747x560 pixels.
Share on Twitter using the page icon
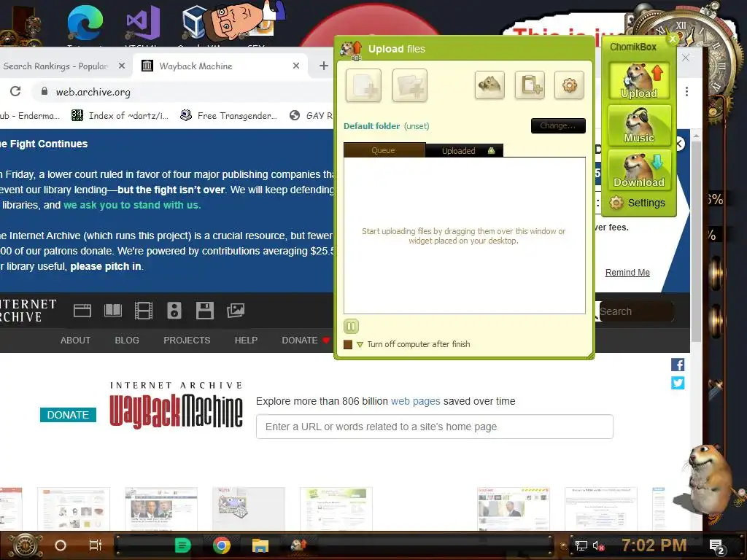(x=678, y=383)
